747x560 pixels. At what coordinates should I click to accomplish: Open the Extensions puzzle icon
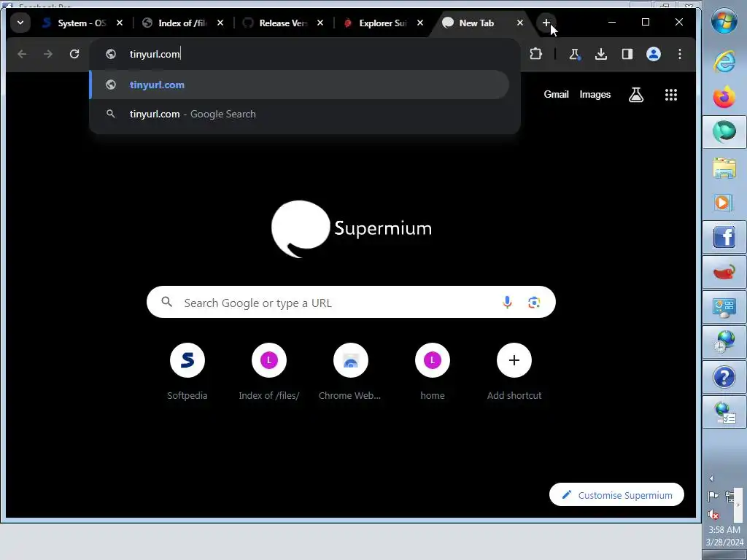536,54
